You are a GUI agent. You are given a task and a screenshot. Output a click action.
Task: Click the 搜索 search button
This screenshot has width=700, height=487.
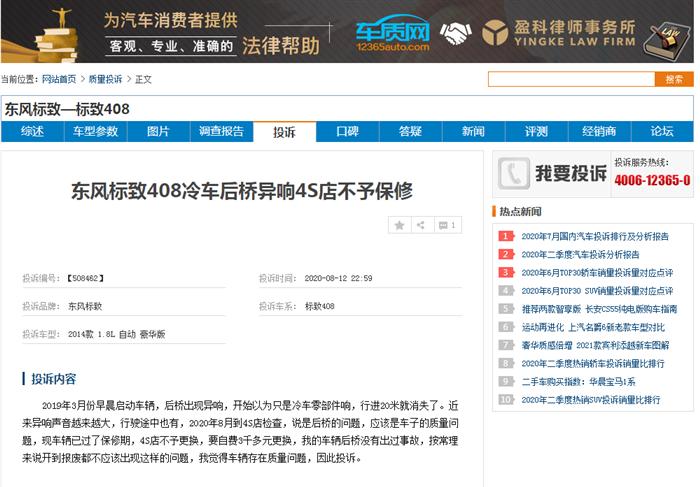(674, 79)
